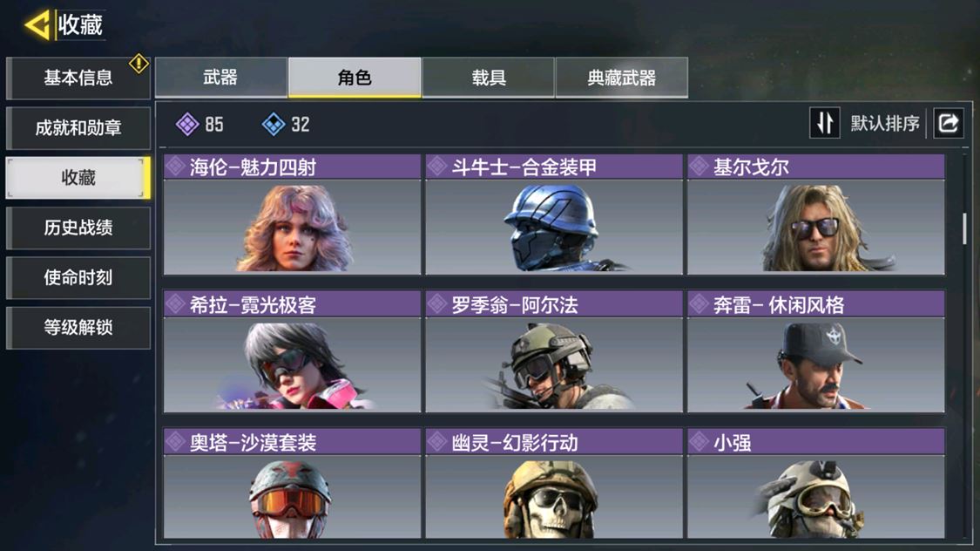Image resolution: width=980 pixels, height=551 pixels.
Task: Switch to the 载具 tab
Action: point(488,77)
